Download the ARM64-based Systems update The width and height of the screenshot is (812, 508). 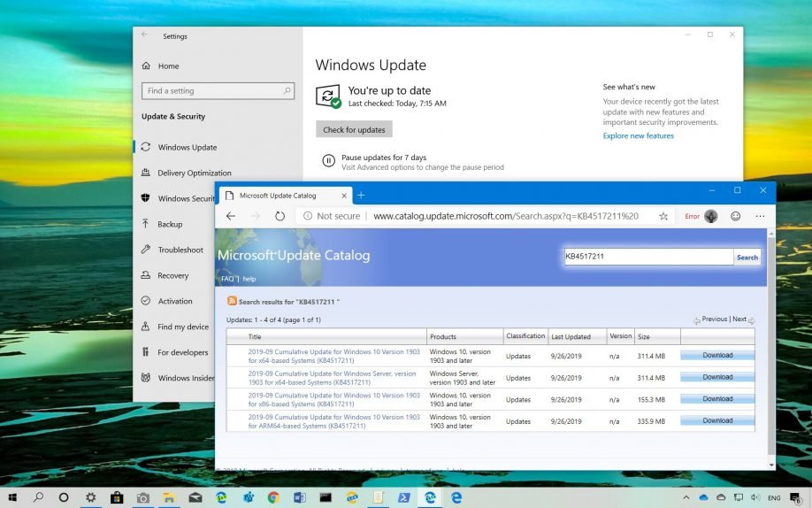click(717, 421)
